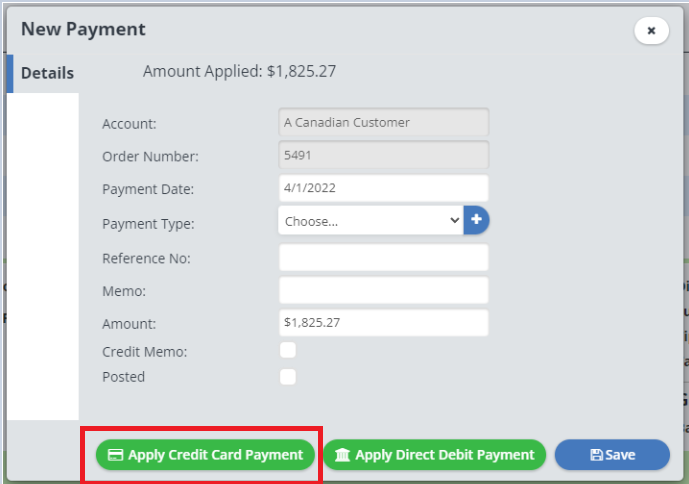Click the Order Number field showing 5491
This screenshot has height=484, width=689.
pos(383,155)
